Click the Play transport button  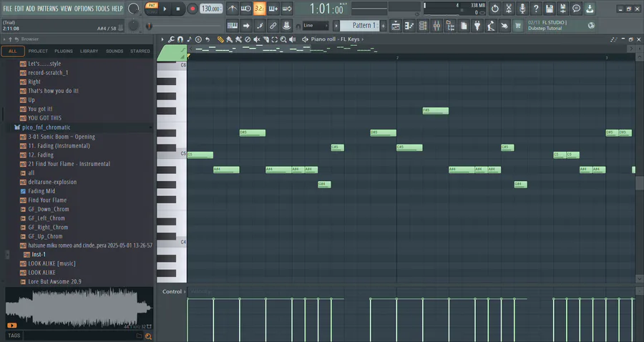tap(165, 9)
